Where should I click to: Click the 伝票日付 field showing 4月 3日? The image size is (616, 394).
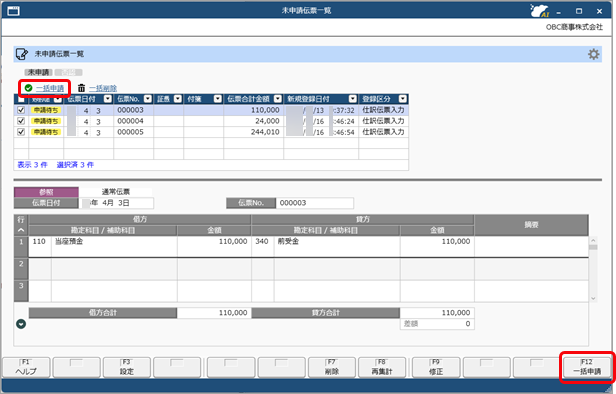point(116,203)
